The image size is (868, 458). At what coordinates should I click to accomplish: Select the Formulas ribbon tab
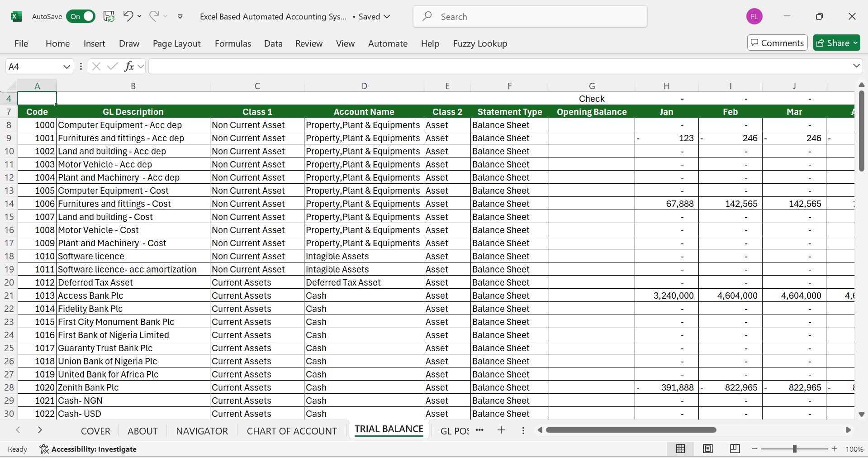[x=233, y=43]
